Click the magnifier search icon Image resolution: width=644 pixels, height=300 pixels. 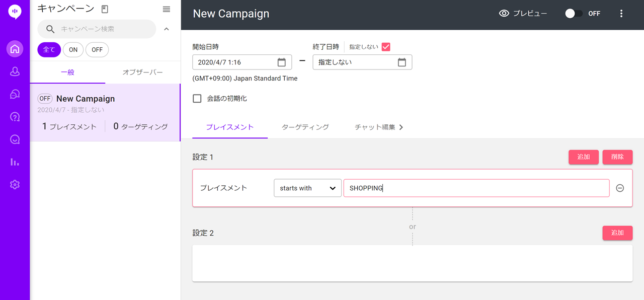[50, 29]
